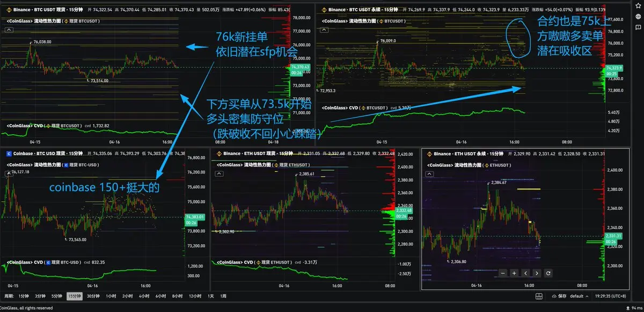Image resolution: width=644 pixels, height=312 pixels.
Task: Click ETH spot current price tag 2,332.48
Action: (403, 211)
